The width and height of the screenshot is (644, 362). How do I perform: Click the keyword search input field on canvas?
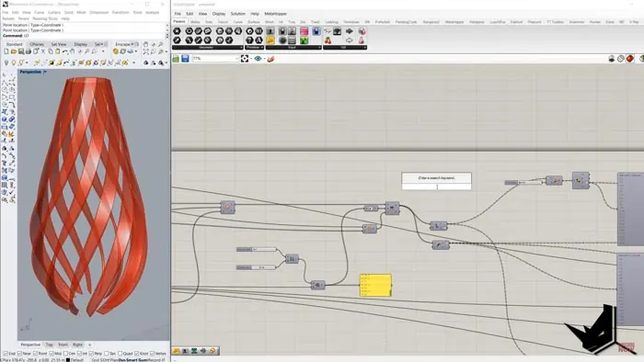(x=437, y=187)
